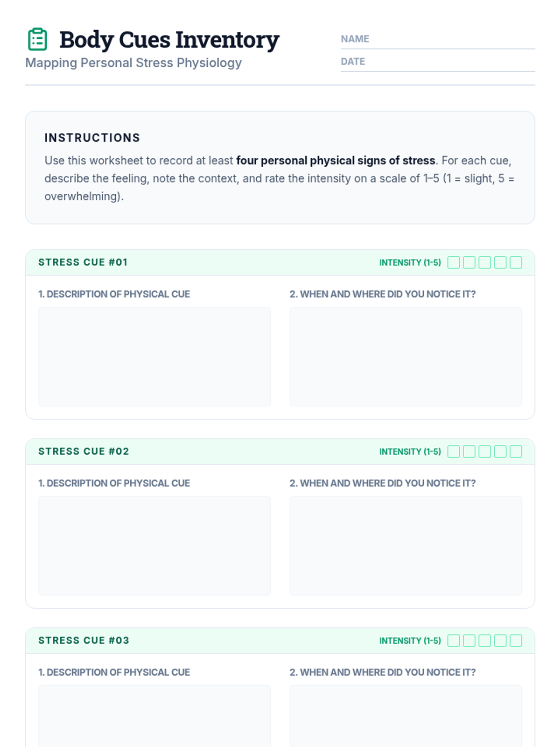Check first intensity box for Stress Cue #01
This screenshot has height=747, width=560.
click(x=454, y=262)
